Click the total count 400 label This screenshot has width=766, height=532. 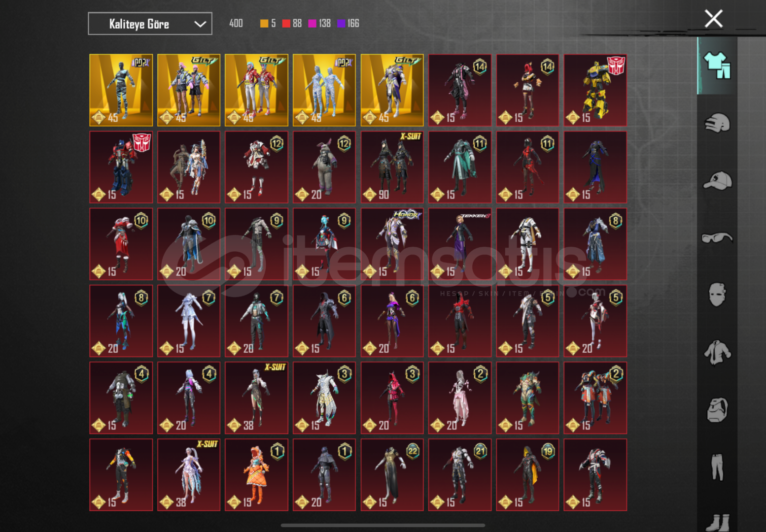click(x=236, y=23)
